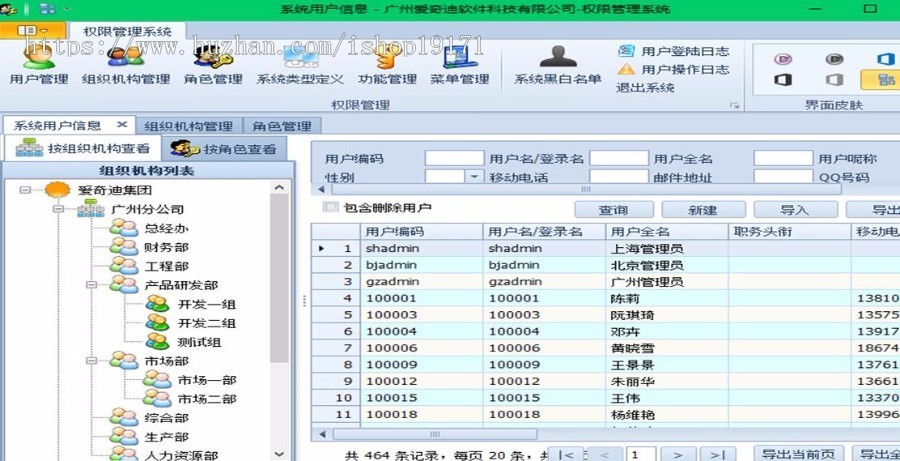Go to next page arrow

coord(677,454)
